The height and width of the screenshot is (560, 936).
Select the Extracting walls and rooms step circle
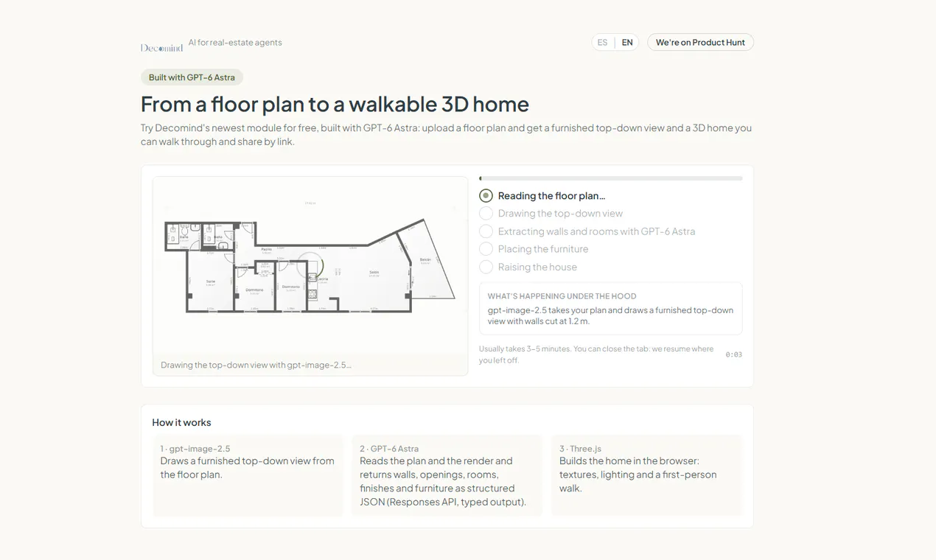486,231
